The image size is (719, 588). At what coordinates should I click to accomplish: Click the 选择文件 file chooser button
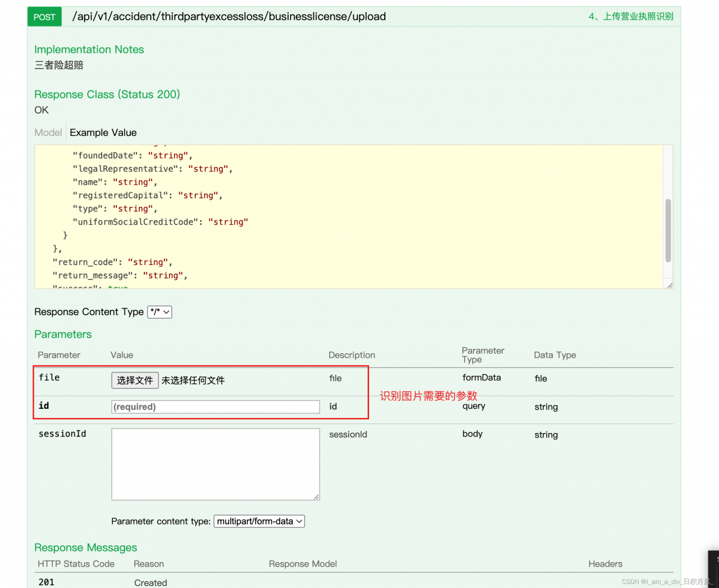(135, 380)
